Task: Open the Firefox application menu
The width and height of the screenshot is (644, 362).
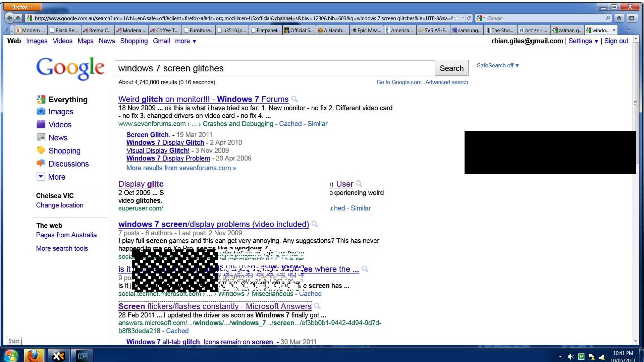Action: pyautogui.click(x=22, y=7)
